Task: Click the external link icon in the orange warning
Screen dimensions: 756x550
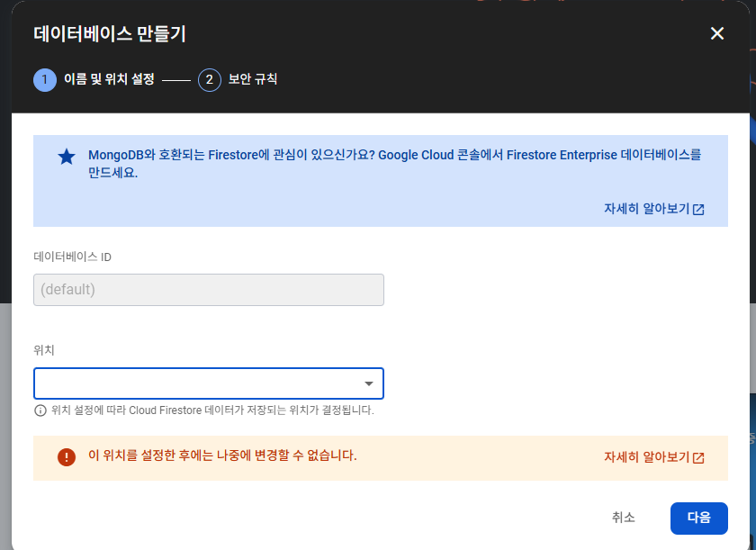Action: pos(698,457)
